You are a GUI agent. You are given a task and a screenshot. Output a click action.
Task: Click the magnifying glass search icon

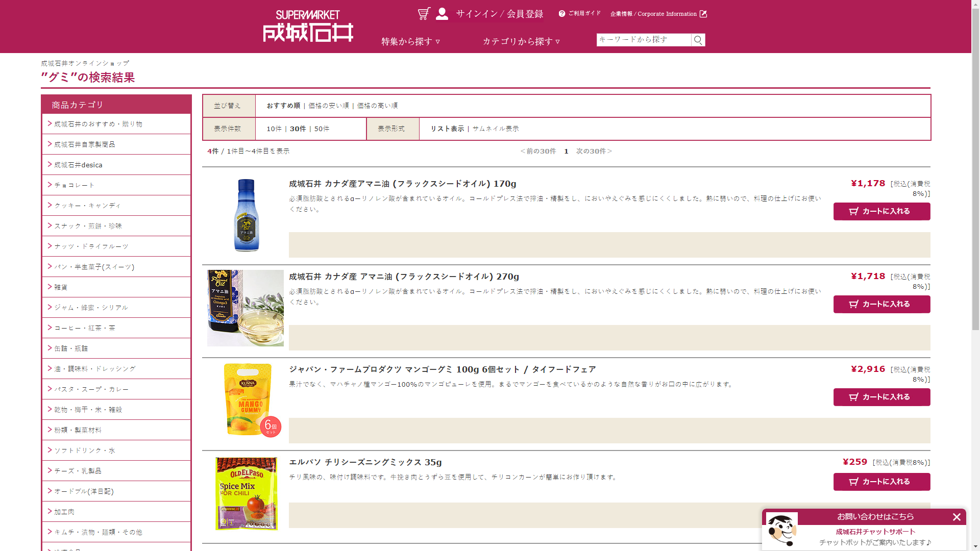[698, 40]
